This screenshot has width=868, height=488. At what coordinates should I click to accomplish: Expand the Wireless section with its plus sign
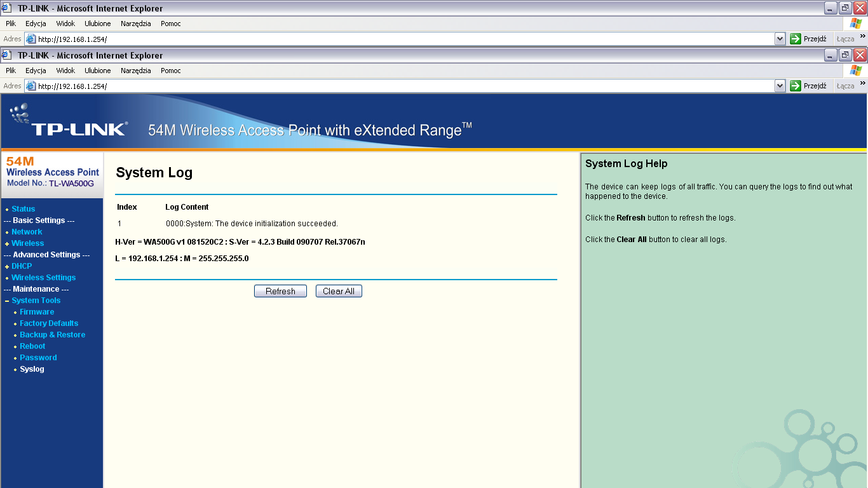click(x=7, y=243)
